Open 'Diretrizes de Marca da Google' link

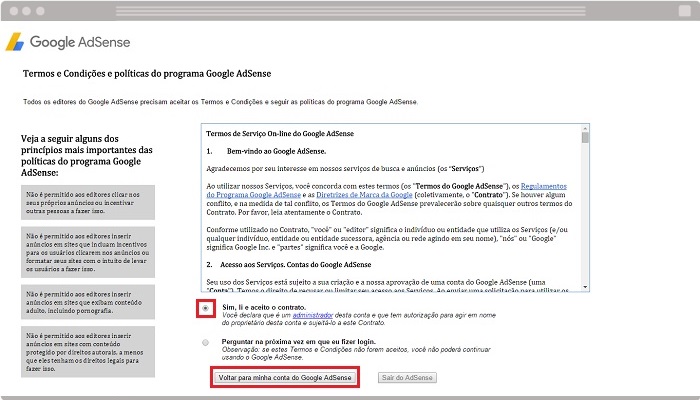(x=364, y=195)
